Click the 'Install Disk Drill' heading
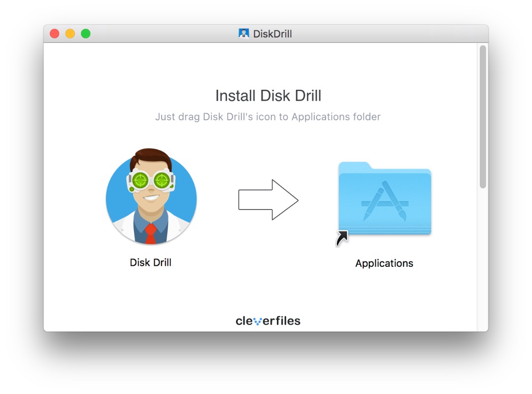Image resolution: width=532 pixels, height=394 pixels. coord(268,96)
